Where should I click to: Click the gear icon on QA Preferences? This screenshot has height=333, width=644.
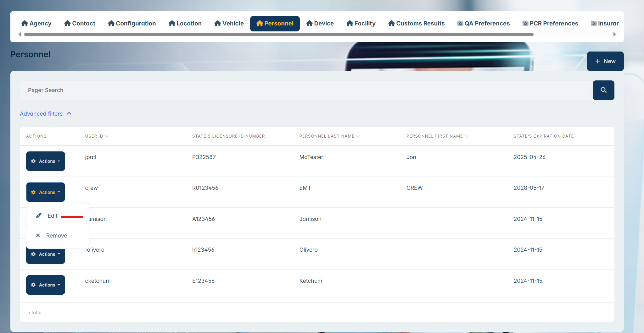pyautogui.click(x=460, y=23)
